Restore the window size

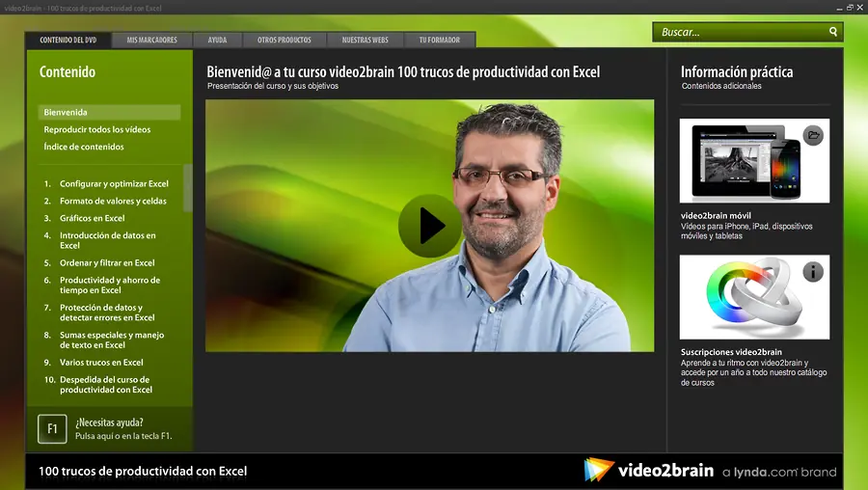point(850,8)
